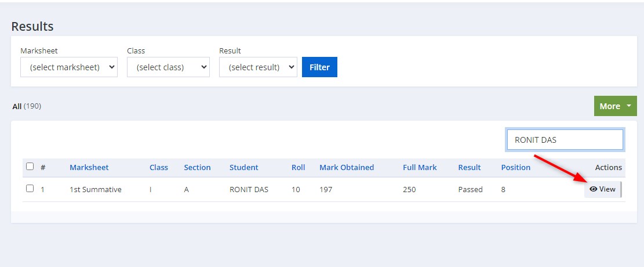Open the Marksheet dropdown
644x267 pixels.
point(69,67)
